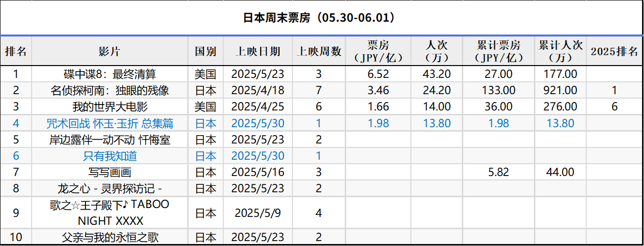
Task: Select film name 父亲与我的永恒之歌
Action: pos(110,237)
